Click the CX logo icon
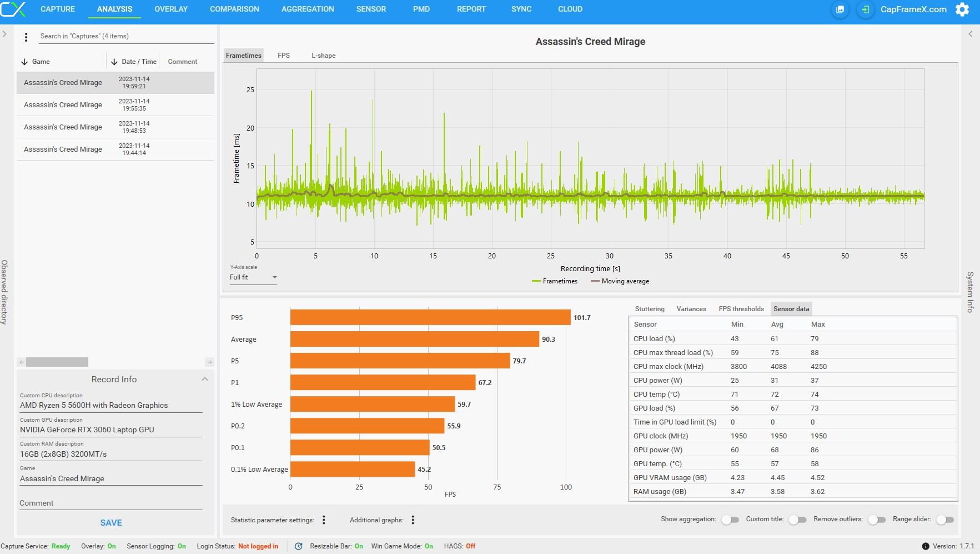The height and width of the screenshot is (554, 980). pyautogui.click(x=13, y=9)
